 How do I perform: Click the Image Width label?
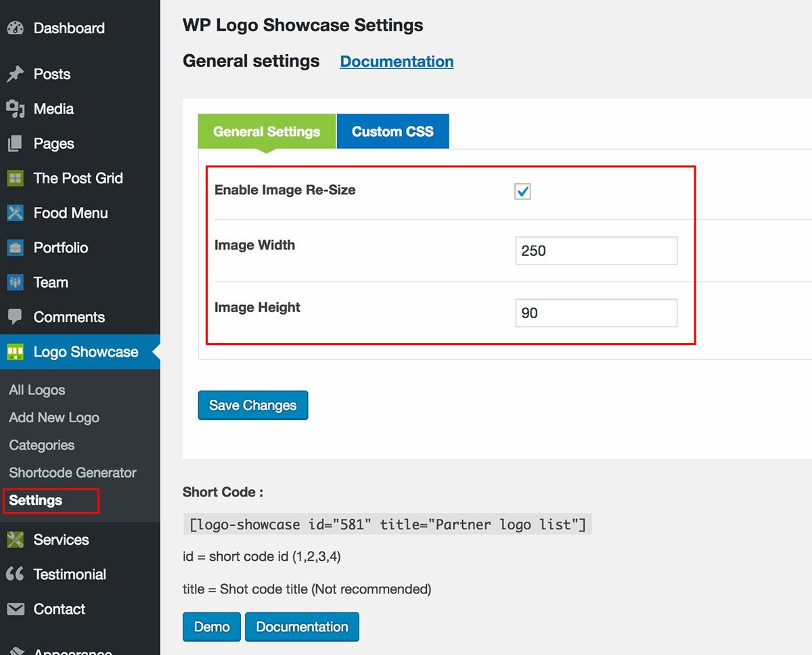[254, 246]
